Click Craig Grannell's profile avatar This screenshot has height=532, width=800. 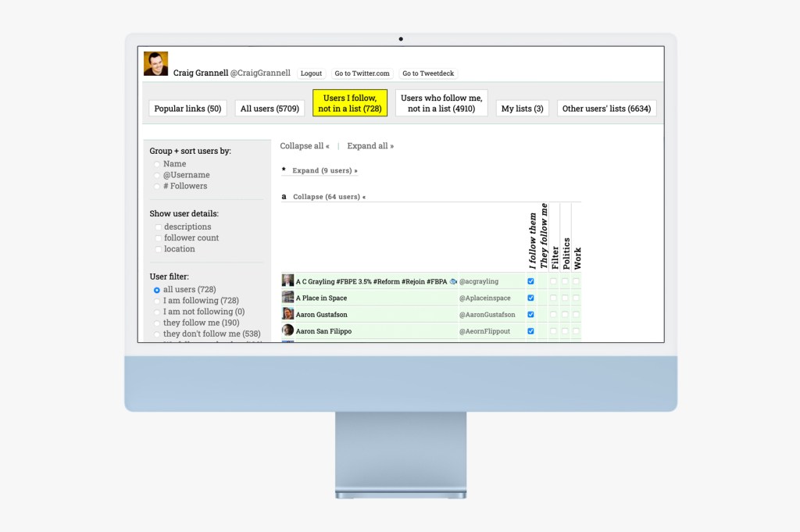(x=155, y=64)
